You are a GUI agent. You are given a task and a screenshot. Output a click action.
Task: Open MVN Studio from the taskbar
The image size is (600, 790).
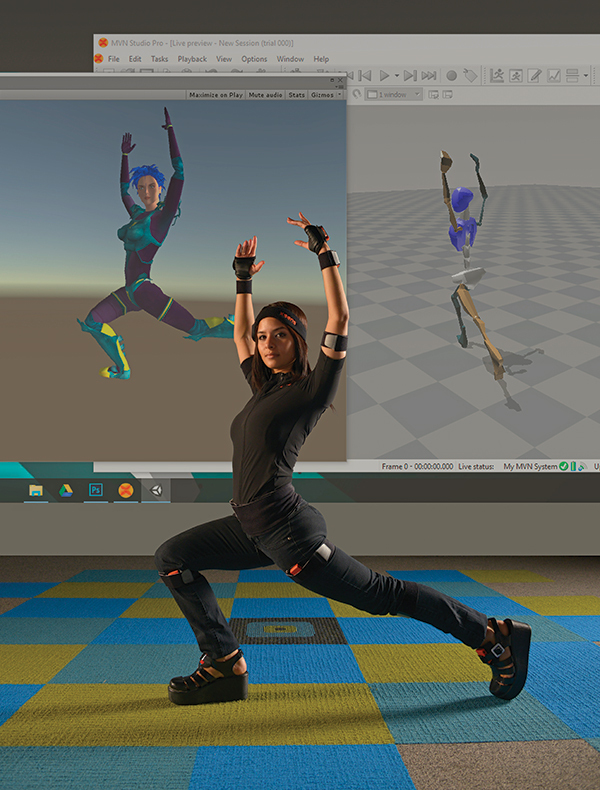(125, 490)
